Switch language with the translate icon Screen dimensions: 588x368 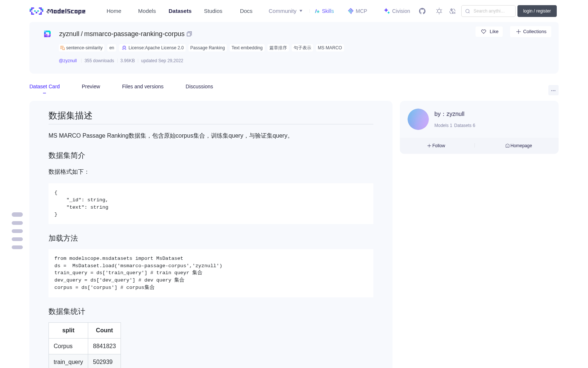452,11
